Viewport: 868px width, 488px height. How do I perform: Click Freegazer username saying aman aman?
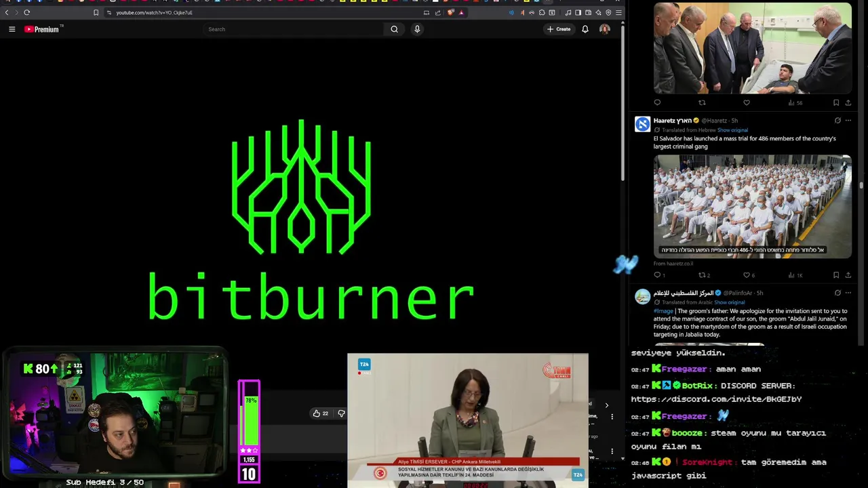click(x=686, y=369)
